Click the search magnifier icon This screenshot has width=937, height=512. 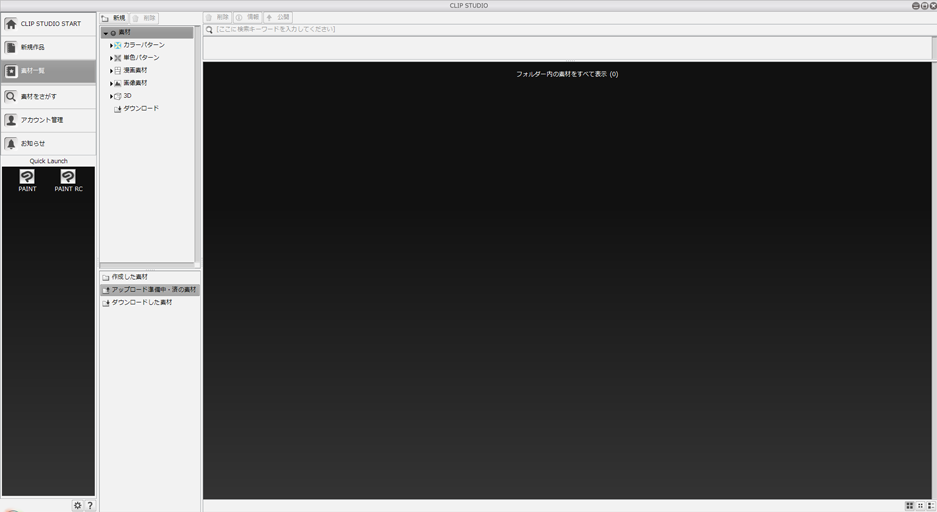pyautogui.click(x=209, y=29)
